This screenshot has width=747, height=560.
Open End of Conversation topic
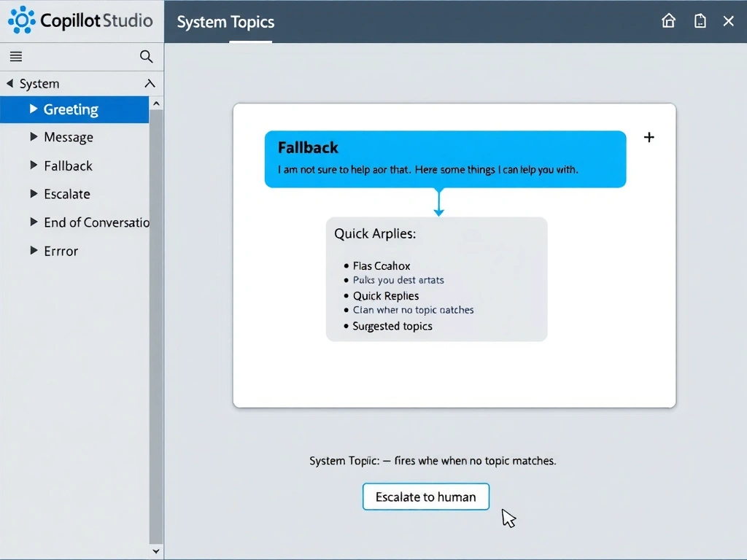tap(97, 222)
